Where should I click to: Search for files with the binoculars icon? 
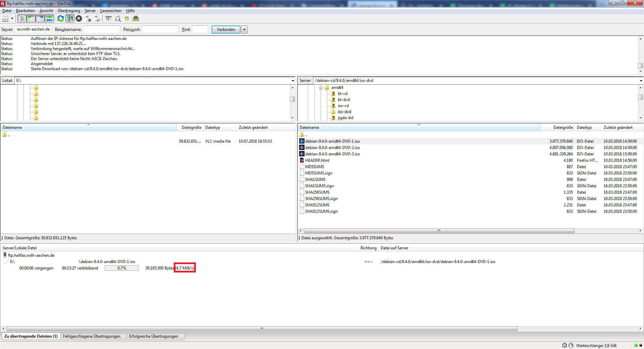pyautogui.click(x=136, y=19)
